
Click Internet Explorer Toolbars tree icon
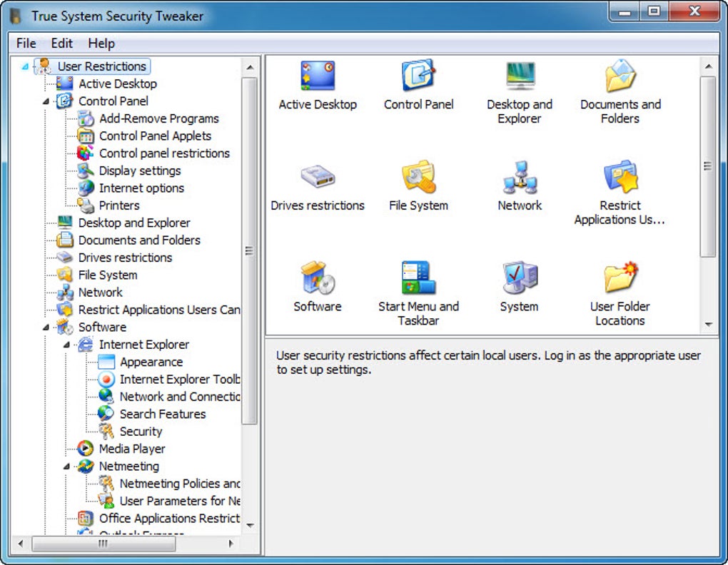106,380
